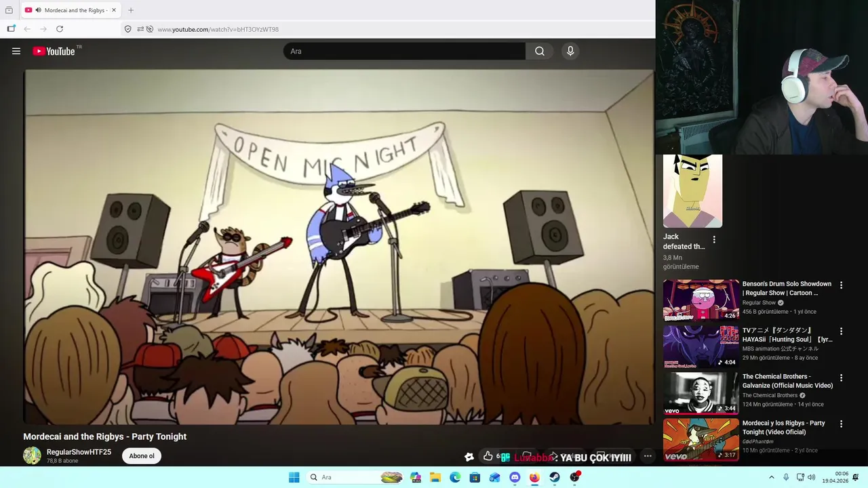Click the taskbar microphone tray icon
Screen dimensions: 868x488
pos(786,477)
